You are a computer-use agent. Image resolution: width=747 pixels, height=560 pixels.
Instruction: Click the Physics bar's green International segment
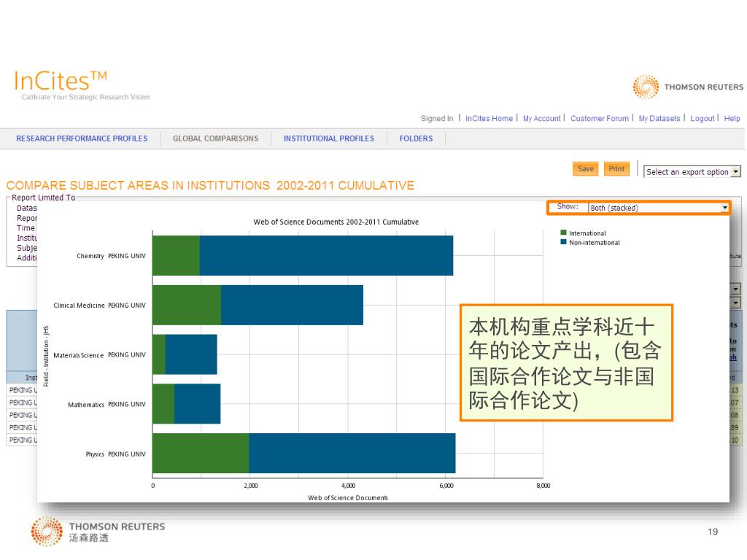click(201, 454)
